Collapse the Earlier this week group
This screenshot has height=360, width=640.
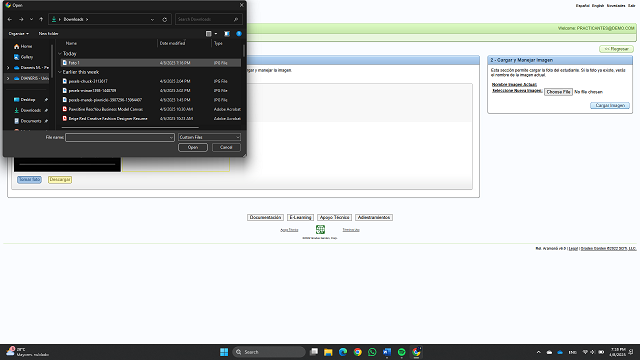click(x=60, y=72)
